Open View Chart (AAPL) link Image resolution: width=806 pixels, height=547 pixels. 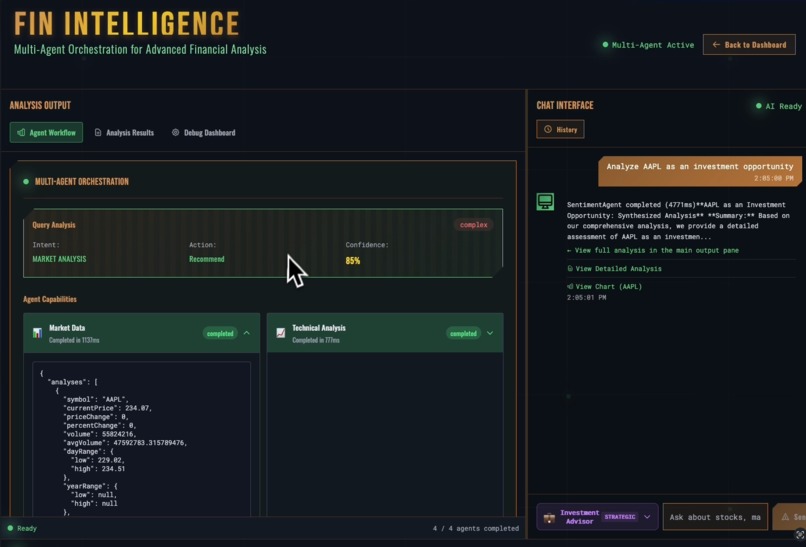(604, 286)
